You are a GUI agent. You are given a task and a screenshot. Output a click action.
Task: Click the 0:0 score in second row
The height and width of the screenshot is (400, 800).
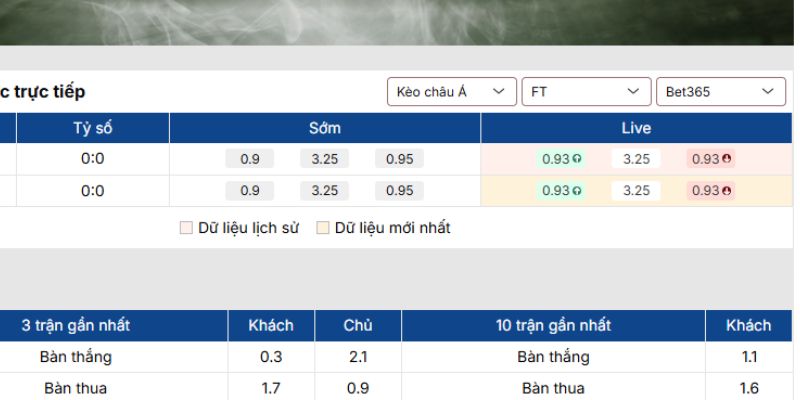(x=92, y=190)
